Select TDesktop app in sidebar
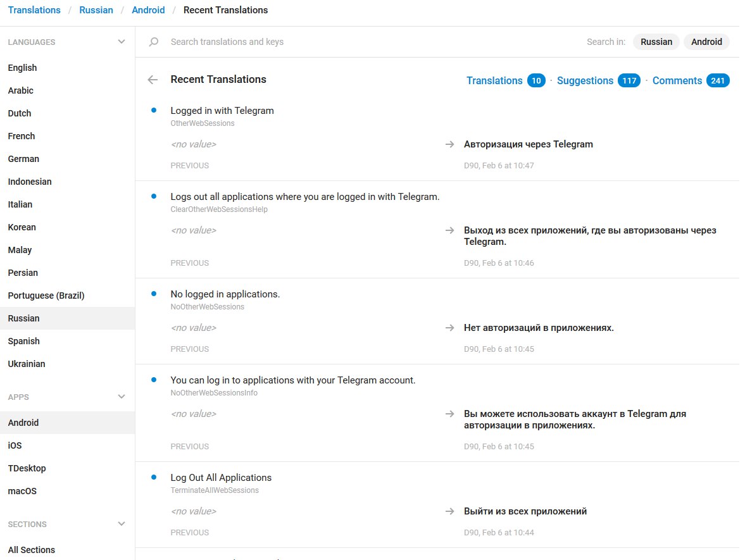Screen dimensions: 745x560 (x=68, y=468)
